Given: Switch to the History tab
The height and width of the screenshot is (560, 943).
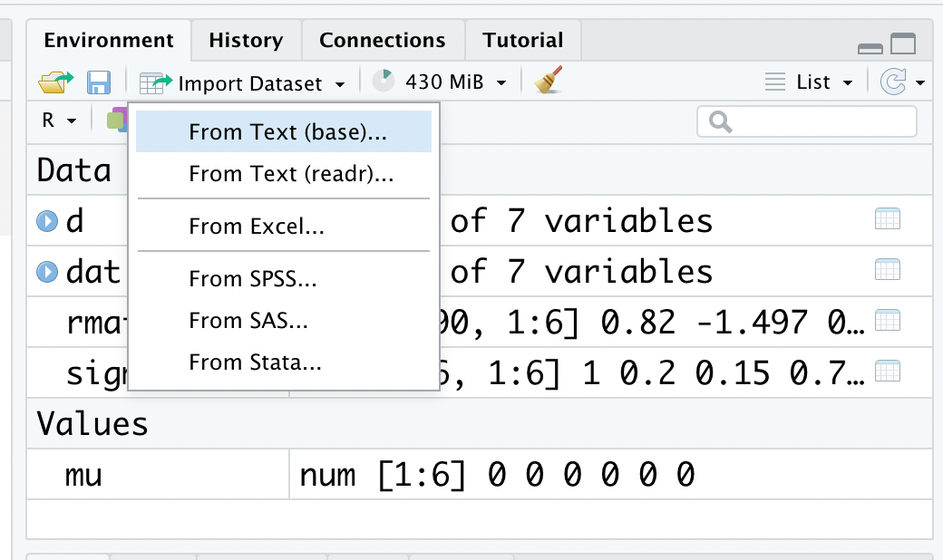Looking at the screenshot, I should click(245, 41).
